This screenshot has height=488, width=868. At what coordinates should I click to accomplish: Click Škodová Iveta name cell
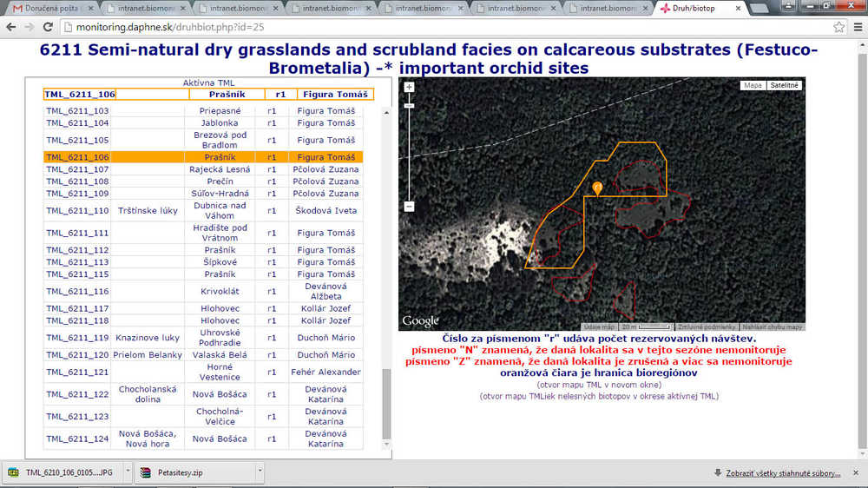pyautogui.click(x=325, y=210)
